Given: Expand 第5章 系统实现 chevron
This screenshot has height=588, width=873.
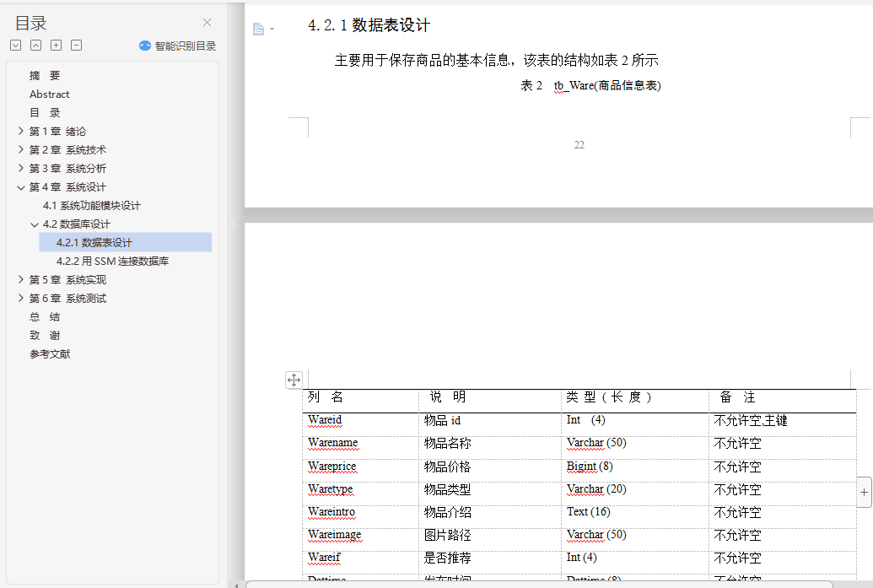Looking at the screenshot, I should tap(20, 279).
